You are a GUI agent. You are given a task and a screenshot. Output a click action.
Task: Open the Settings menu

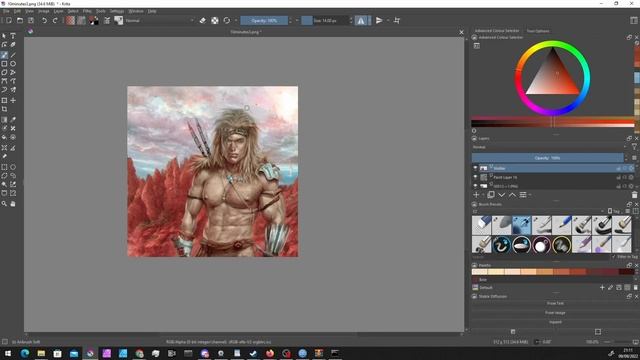[x=117, y=11]
